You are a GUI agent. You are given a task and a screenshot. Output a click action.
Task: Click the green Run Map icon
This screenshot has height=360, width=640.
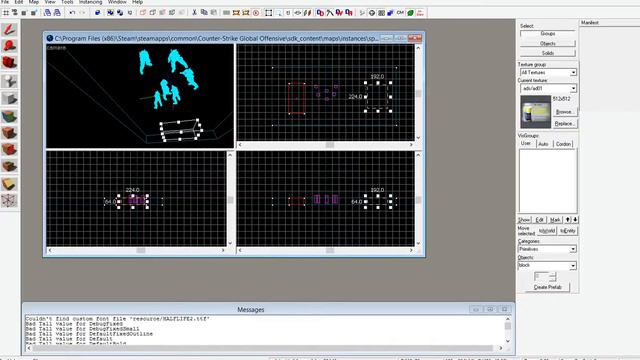pos(410,13)
